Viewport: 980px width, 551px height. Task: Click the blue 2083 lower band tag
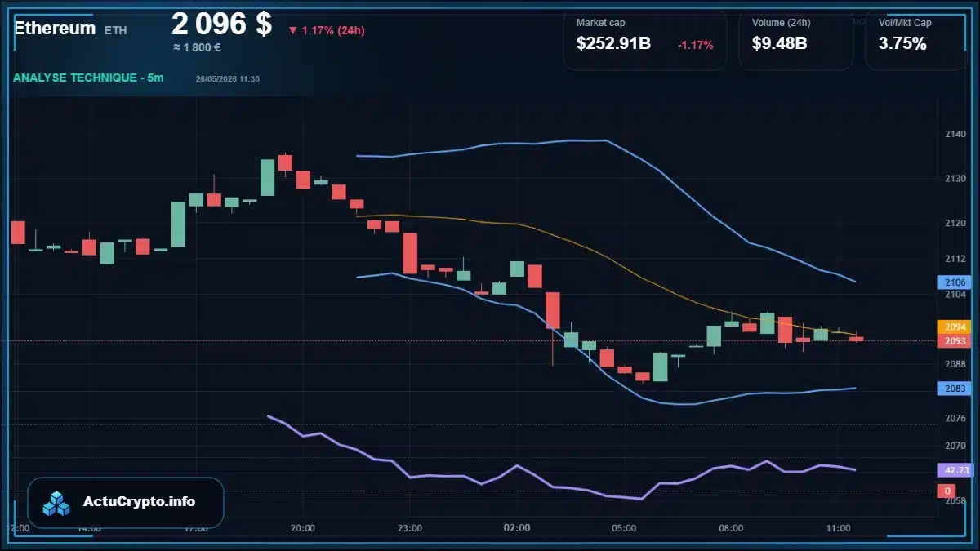point(955,389)
